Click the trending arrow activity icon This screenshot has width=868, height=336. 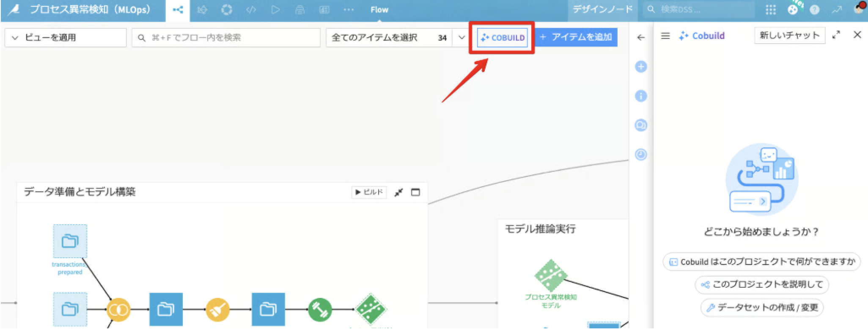[836, 10]
